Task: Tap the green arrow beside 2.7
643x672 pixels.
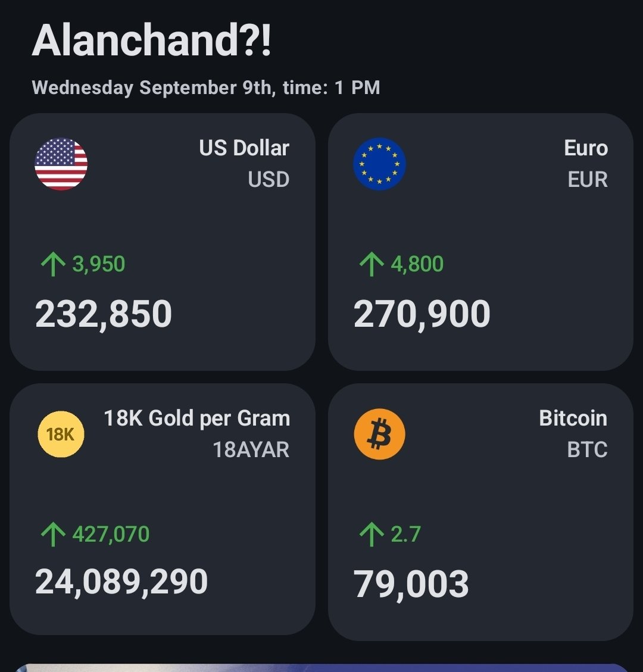Action: (x=372, y=535)
